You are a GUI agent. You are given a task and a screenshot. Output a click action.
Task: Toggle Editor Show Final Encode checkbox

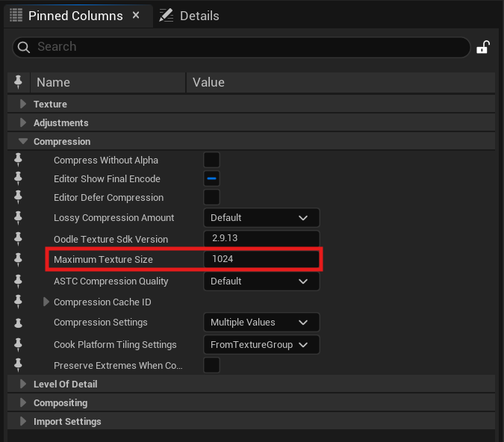click(211, 178)
